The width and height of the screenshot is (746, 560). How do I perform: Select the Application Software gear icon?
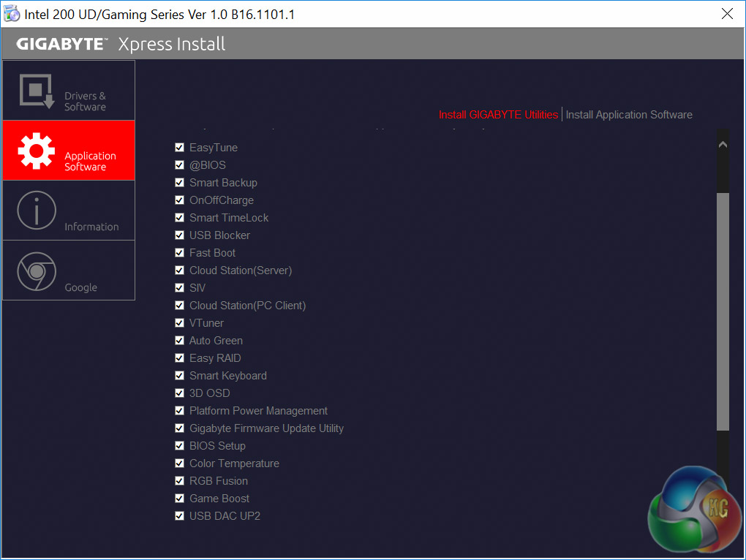[36, 151]
